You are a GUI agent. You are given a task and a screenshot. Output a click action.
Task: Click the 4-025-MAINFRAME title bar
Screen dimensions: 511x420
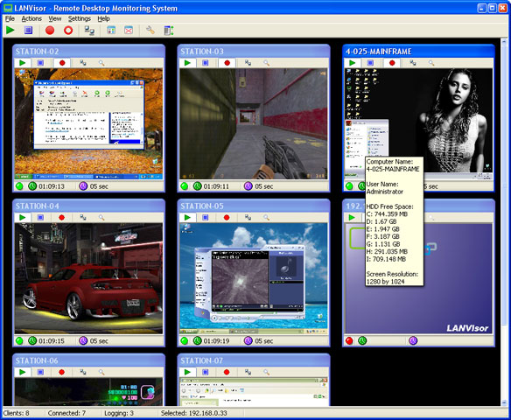coord(418,52)
